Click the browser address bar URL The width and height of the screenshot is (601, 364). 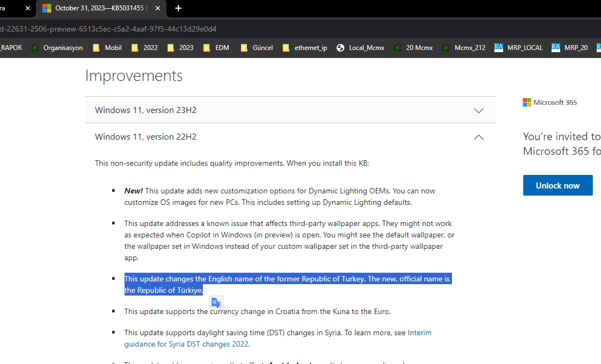109,29
